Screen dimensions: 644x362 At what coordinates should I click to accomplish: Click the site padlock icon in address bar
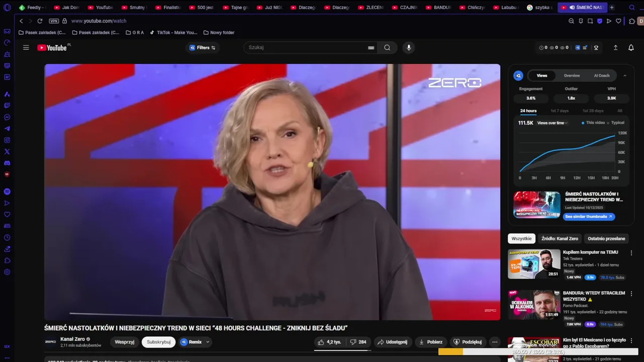64,21
